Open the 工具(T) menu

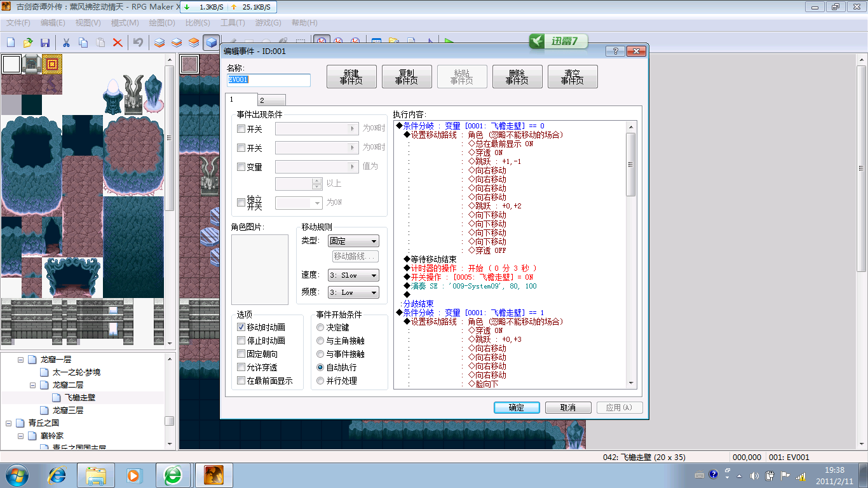233,23
